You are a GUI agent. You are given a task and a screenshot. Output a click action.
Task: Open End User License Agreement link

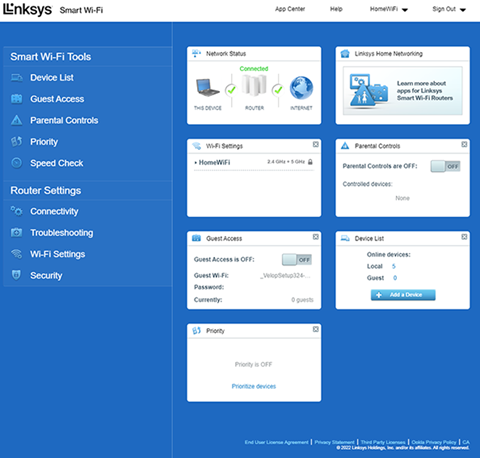(276, 442)
